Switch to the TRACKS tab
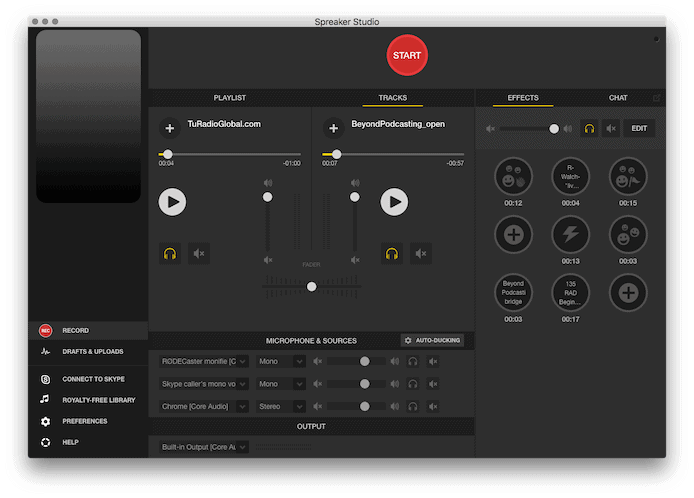The height and width of the screenshot is (498, 694). coord(393,98)
